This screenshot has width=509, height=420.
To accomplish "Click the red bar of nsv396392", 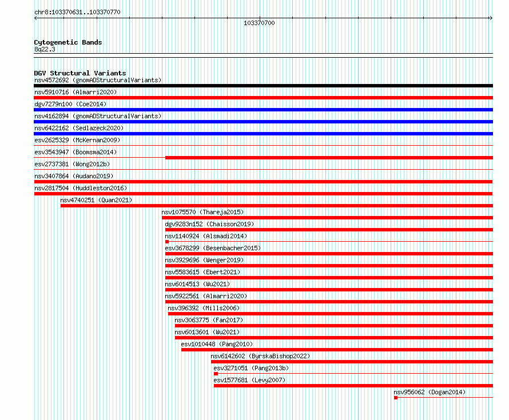I will (331, 314).
